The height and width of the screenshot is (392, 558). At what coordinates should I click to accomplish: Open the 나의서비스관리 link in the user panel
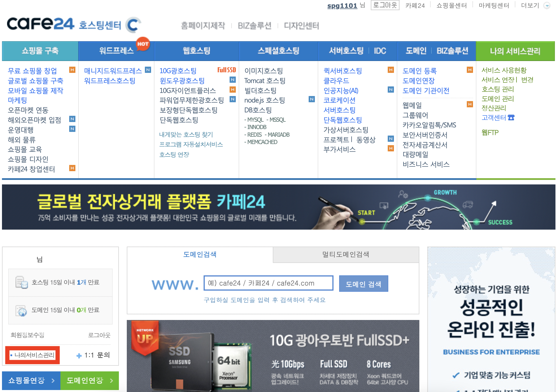34,355
